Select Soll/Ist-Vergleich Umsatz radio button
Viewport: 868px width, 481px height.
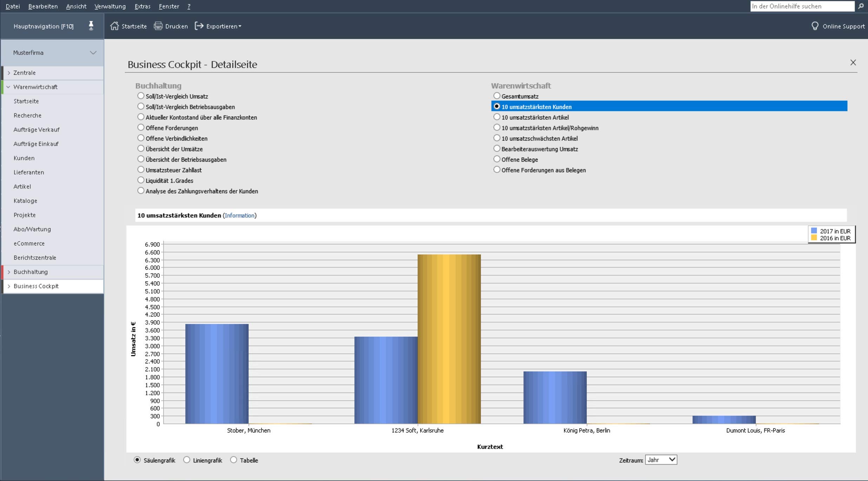point(141,96)
